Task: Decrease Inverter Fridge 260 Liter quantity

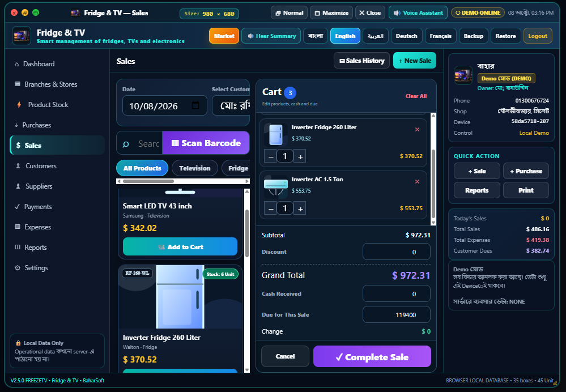Action: click(x=270, y=156)
